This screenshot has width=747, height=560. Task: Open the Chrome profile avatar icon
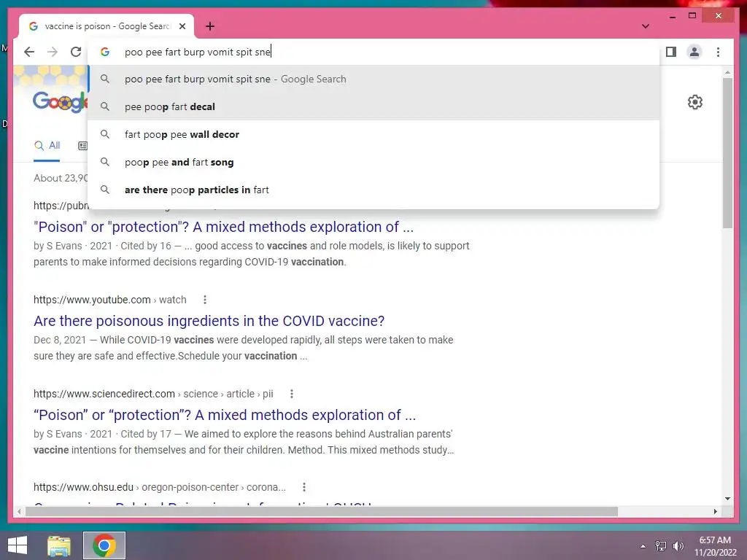(x=694, y=52)
